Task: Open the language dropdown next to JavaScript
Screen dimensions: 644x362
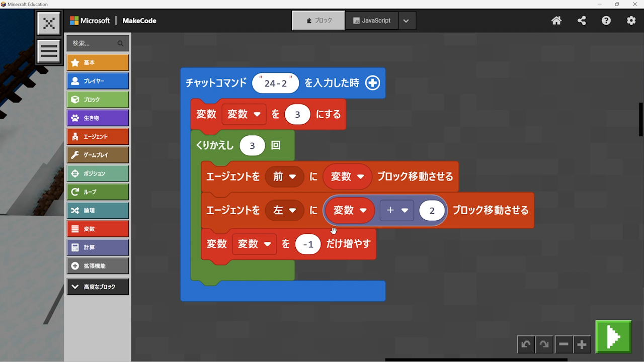Action: [407, 21]
